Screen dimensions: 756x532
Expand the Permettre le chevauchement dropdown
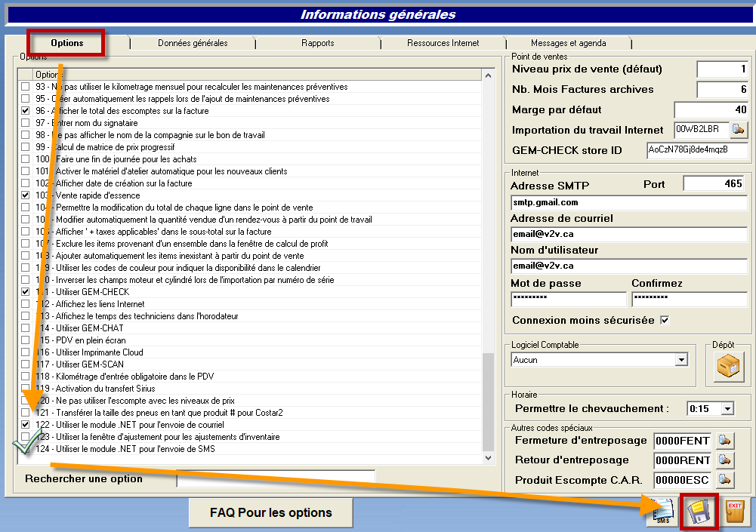[x=727, y=409]
